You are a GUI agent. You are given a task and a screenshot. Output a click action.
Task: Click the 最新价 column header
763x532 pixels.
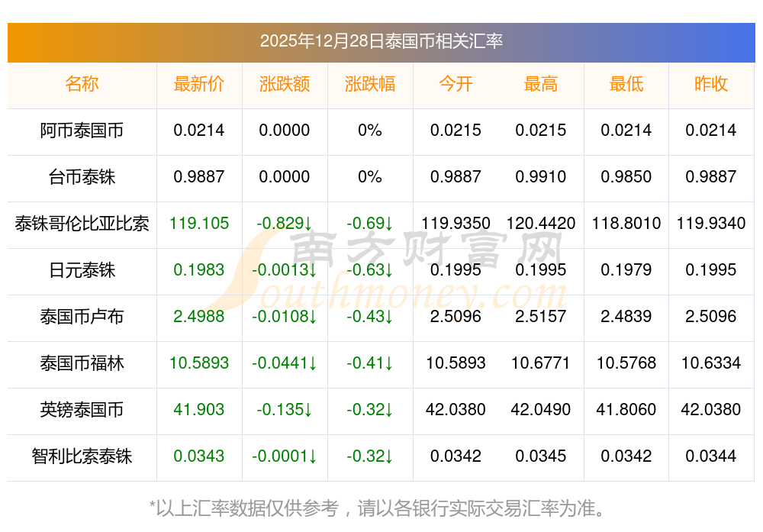[199, 84]
